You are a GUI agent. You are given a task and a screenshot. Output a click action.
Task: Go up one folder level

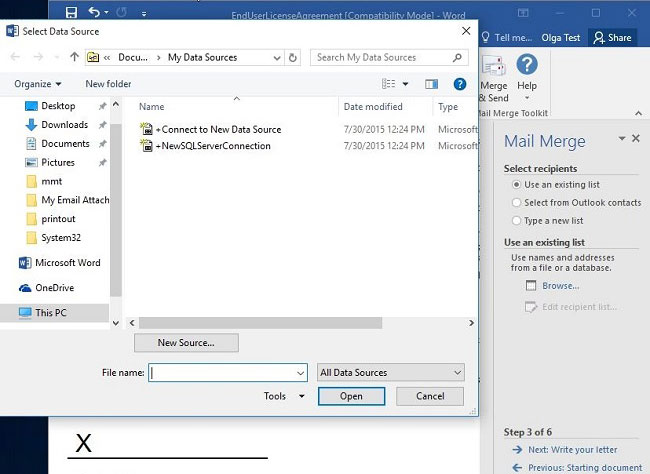click(x=74, y=57)
